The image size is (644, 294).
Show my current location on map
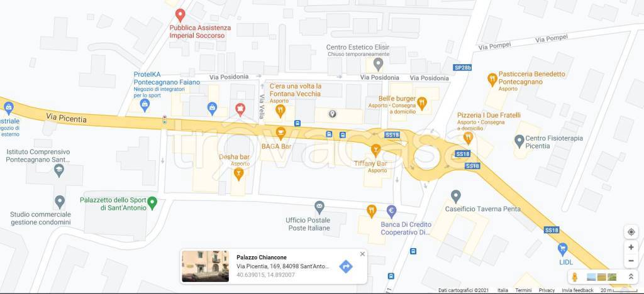point(631,232)
